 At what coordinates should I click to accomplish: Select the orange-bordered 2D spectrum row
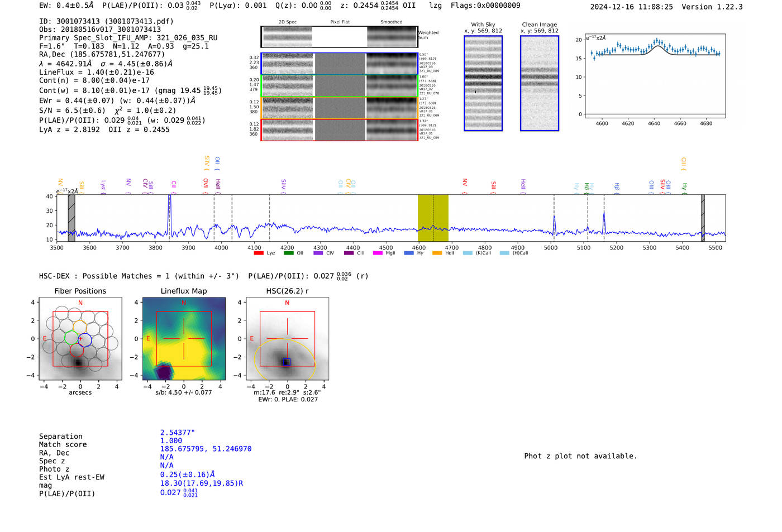point(339,108)
